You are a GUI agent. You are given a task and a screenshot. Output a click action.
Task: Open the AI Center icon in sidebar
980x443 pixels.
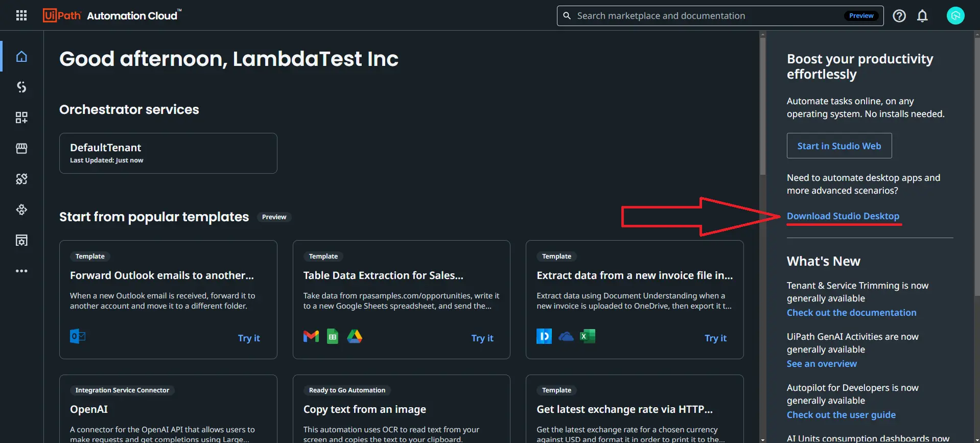click(21, 209)
